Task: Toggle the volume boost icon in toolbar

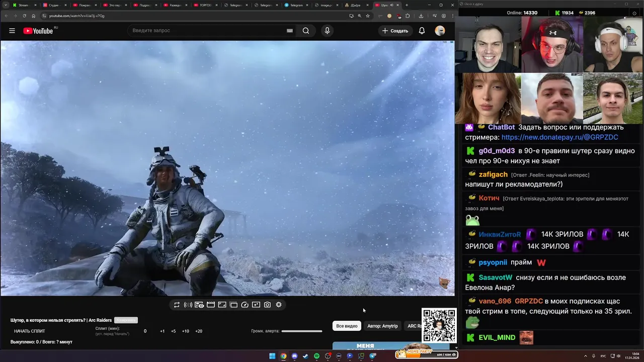Action: click(188, 305)
